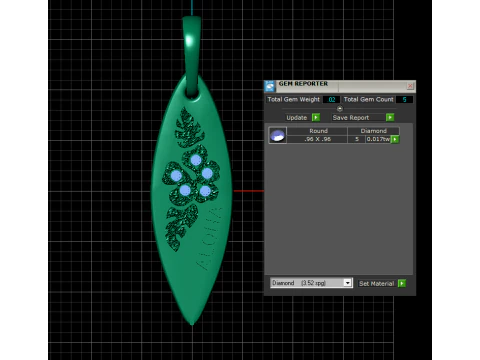This screenshot has width=480, height=360.
Task: Click the Diamond (3.52 spg) combo box field
Action: click(311, 283)
